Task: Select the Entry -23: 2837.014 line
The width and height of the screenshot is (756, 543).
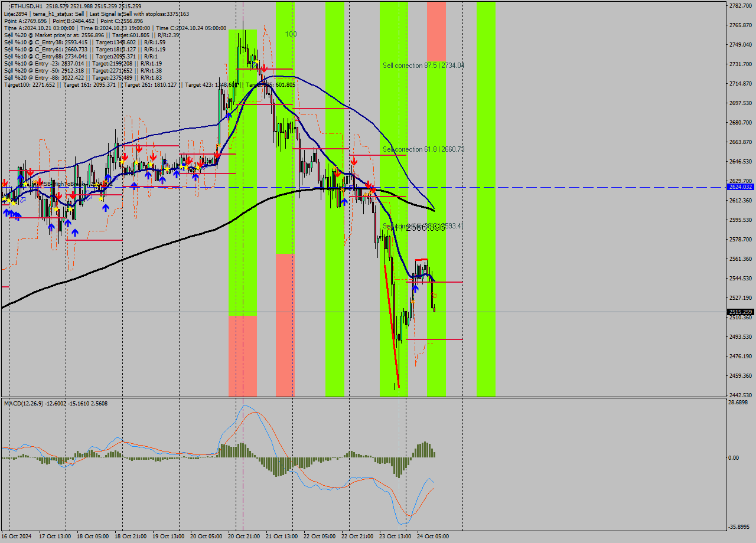Action: pos(83,63)
